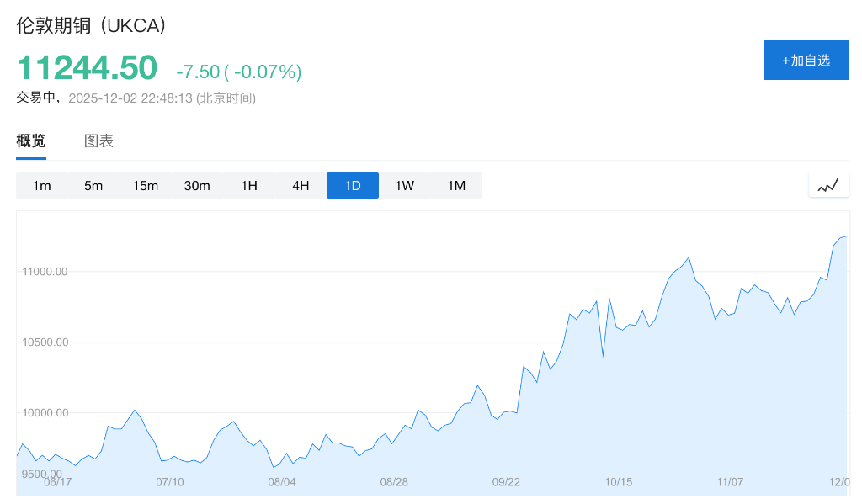Set chart period to 1H

pos(249,186)
